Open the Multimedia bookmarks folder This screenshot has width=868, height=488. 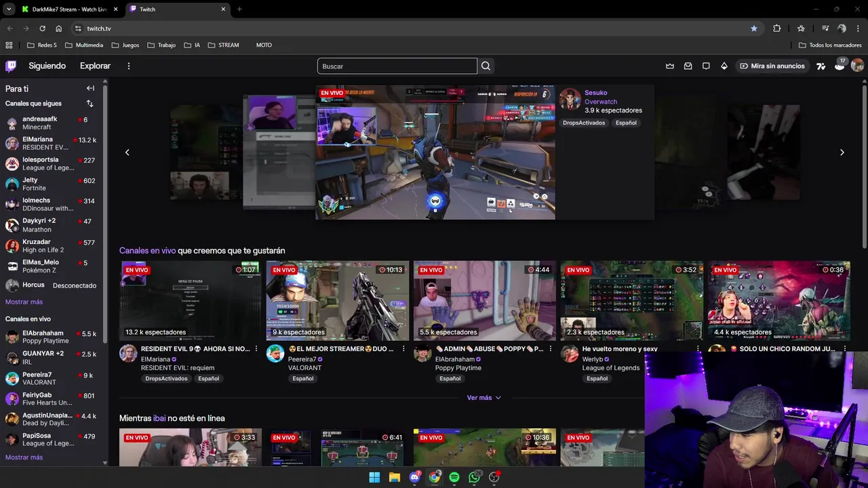[84, 45]
